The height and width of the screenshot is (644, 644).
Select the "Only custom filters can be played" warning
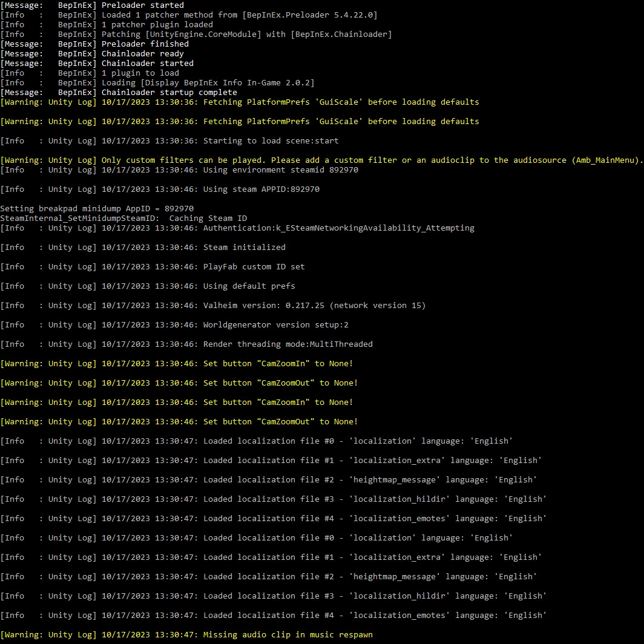(x=321, y=160)
